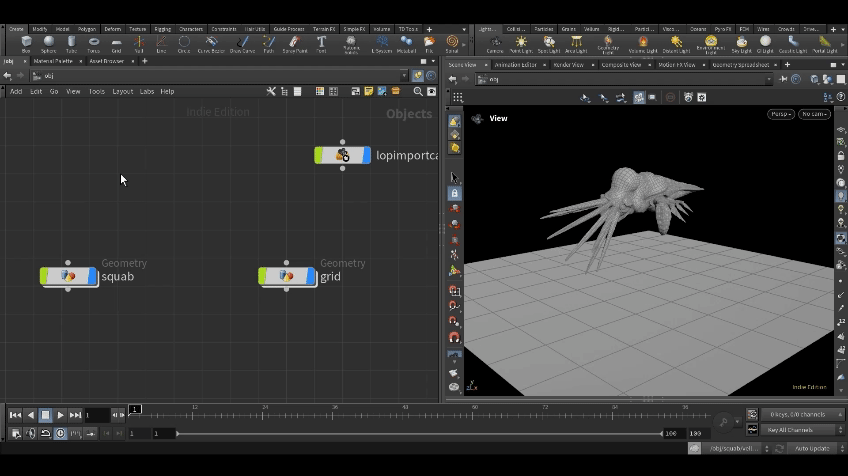Select the Circle shelf tool
The image size is (848, 476).
tap(184, 44)
